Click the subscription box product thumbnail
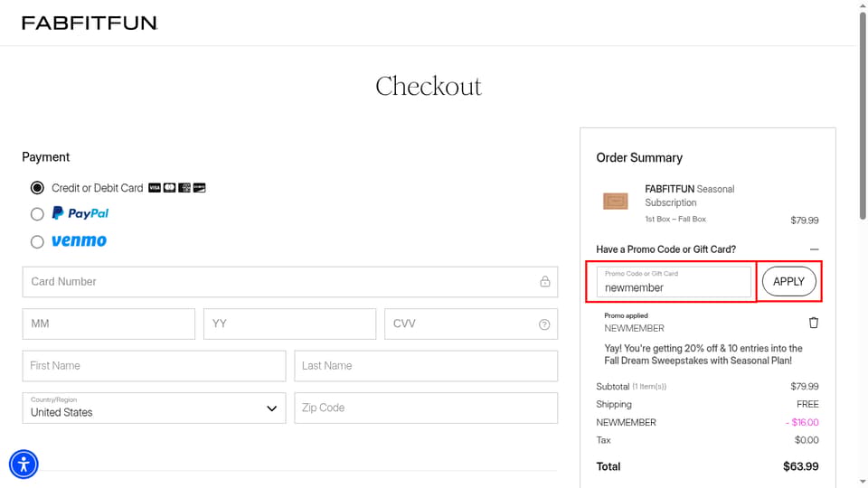Viewport: 868px width, 488px height. tap(616, 201)
